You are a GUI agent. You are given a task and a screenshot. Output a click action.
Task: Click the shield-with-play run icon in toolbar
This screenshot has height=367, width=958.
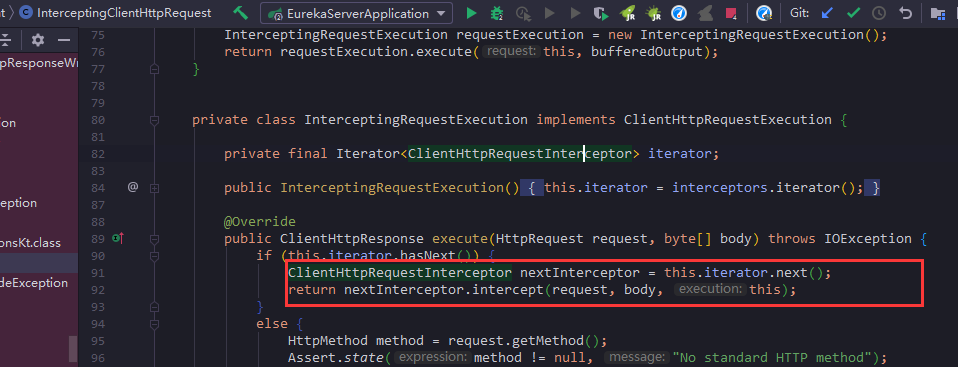click(601, 12)
